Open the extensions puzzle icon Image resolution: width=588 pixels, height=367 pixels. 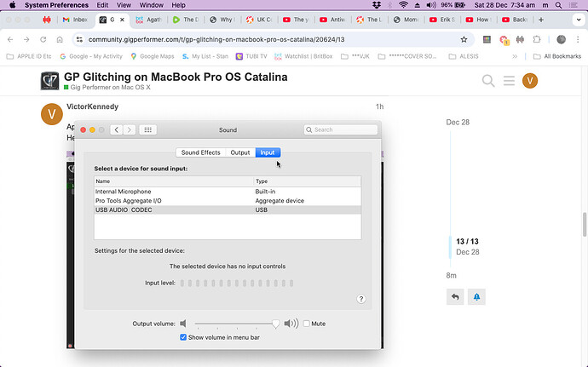537,39
